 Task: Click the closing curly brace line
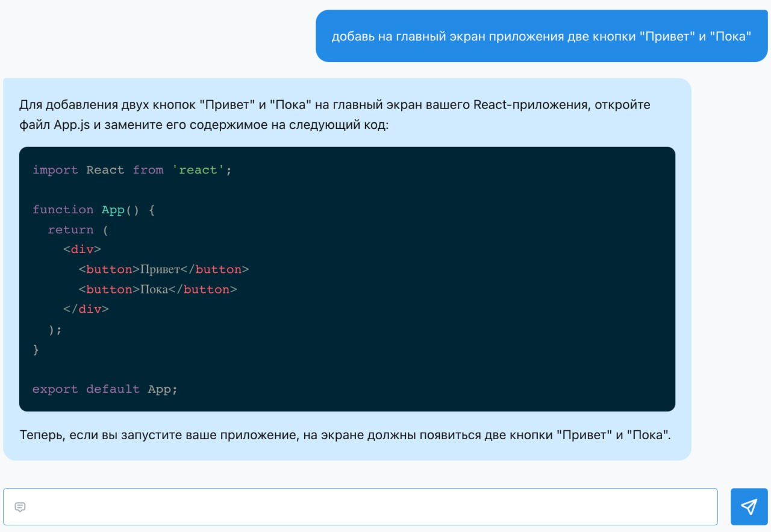[36, 349]
